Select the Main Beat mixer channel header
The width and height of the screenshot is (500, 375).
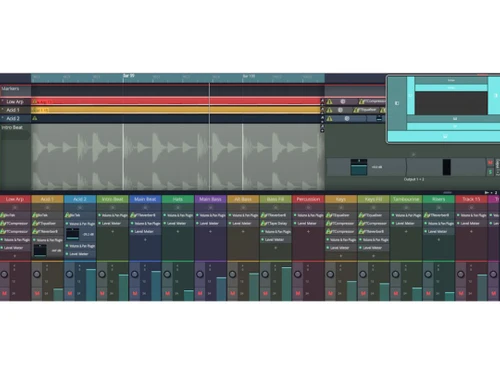point(145,199)
